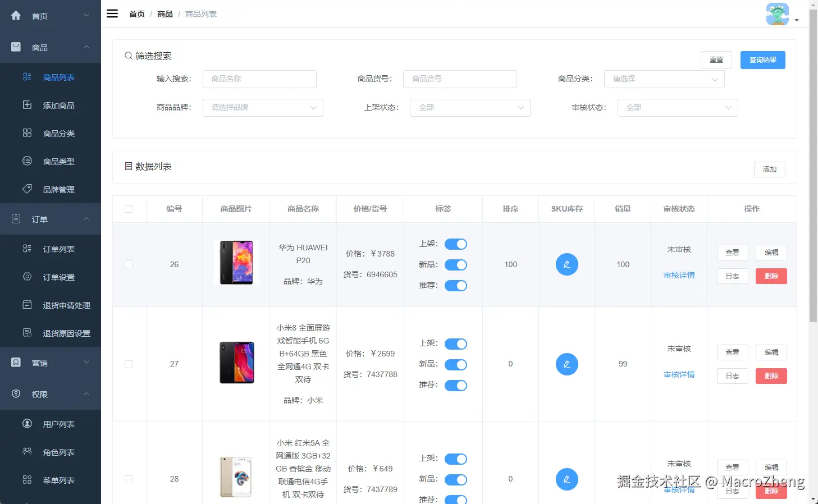This screenshot has width=818, height=504.
Task: Check the row checkbox for product 28
Action: click(129, 479)
